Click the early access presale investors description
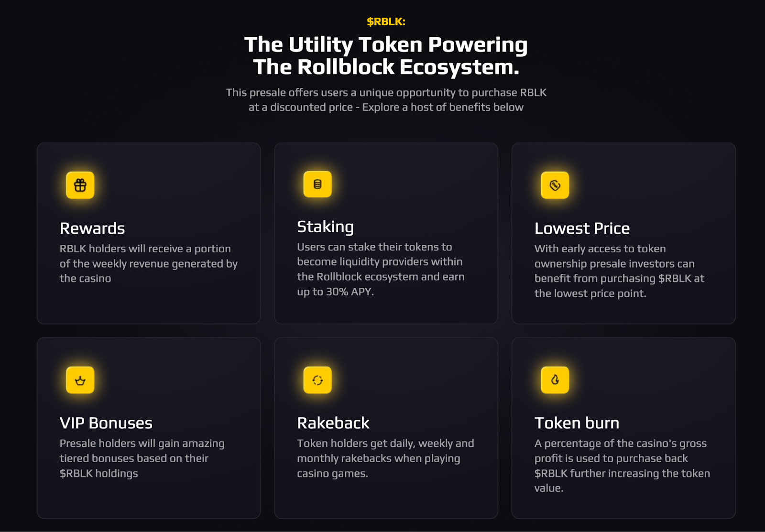Screen dimensions: 765x532 [619, 271]
